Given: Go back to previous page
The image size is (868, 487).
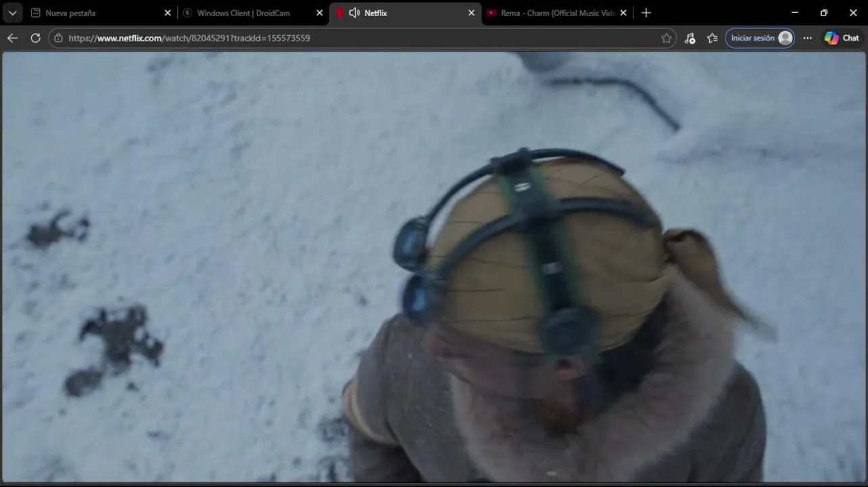Looking at the screenshot, I should [12, 38].
